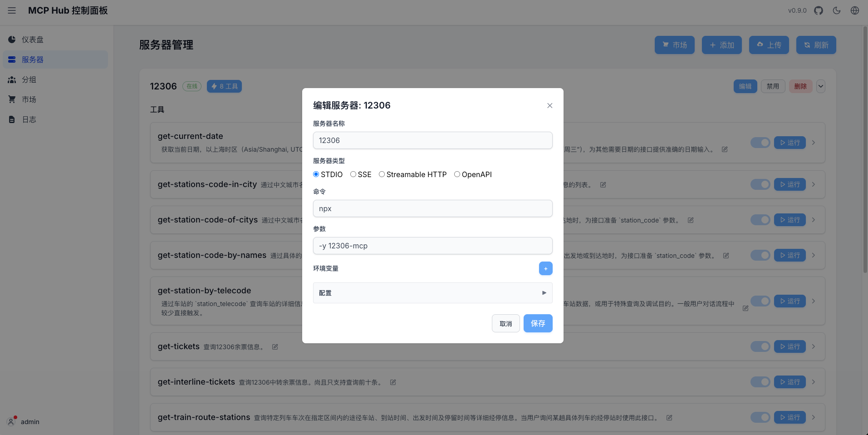Screen dimensions: 868x435
Task: Edit get-station-code-of-citys description icon
Action: pyautogui.click(x=691, y=220)
